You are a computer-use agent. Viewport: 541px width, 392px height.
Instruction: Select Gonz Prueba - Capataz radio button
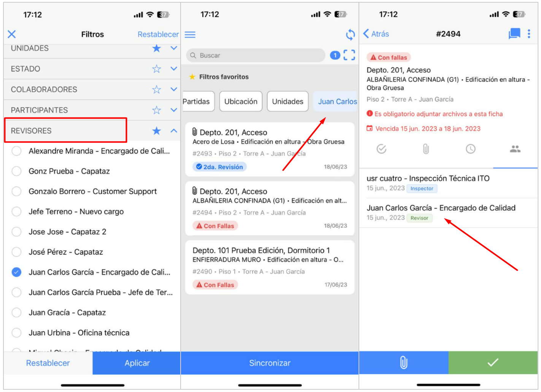click(x=17, y=171)
